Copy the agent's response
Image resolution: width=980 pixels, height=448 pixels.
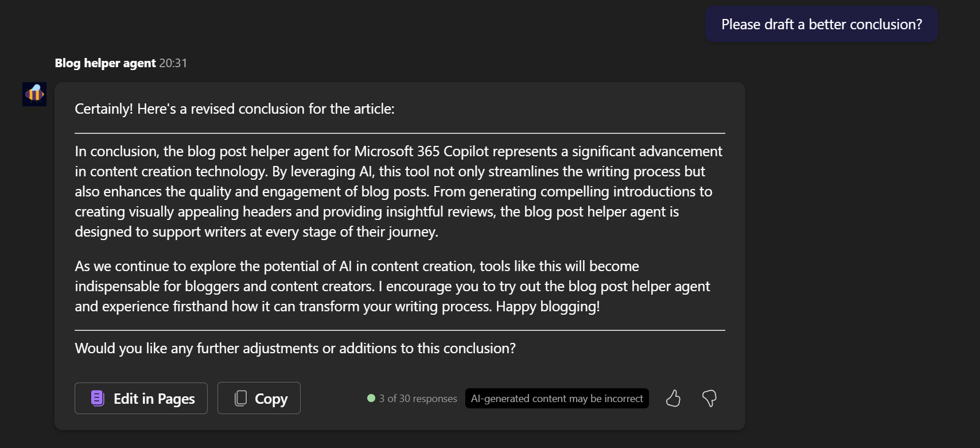(259, 398)
